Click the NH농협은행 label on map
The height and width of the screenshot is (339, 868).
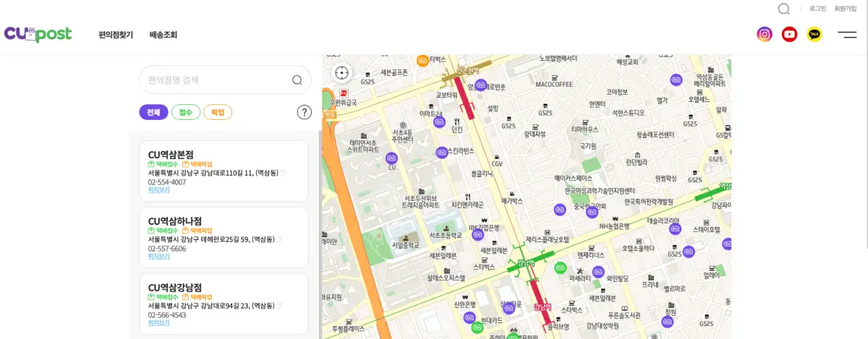tap(615, 226)
